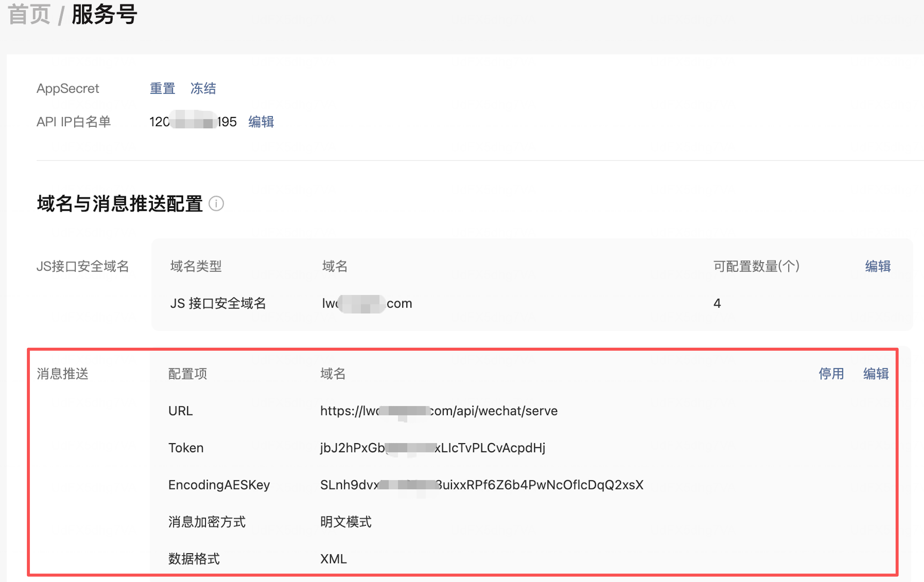Edit the API IP白名单 entry
This screenshot has width=924, height=582.
click(261, 122)
